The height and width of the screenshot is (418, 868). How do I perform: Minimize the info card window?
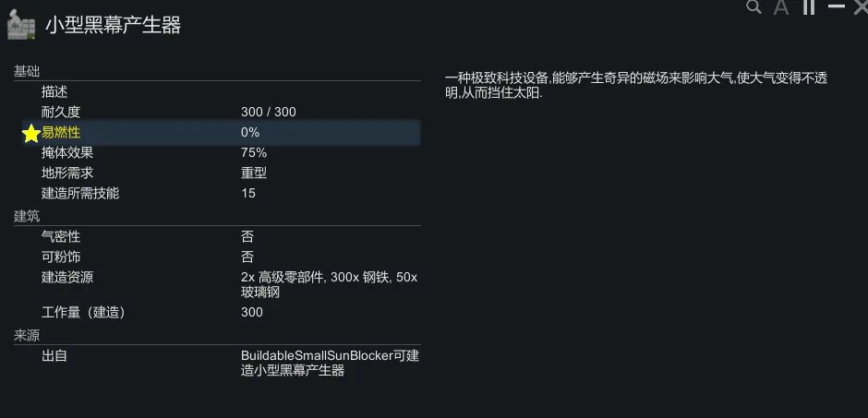pos(837,6)
